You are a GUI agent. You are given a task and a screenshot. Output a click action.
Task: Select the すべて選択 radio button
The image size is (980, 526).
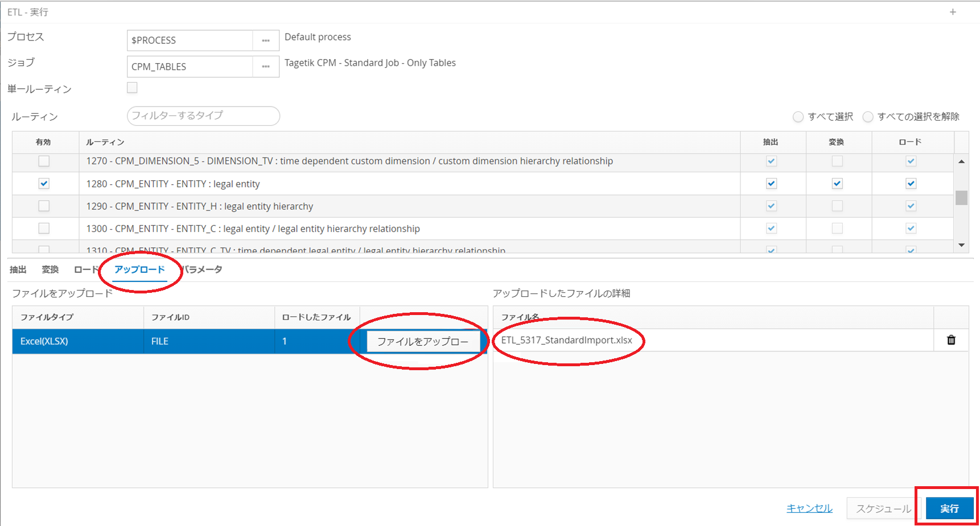coord(798,117)
